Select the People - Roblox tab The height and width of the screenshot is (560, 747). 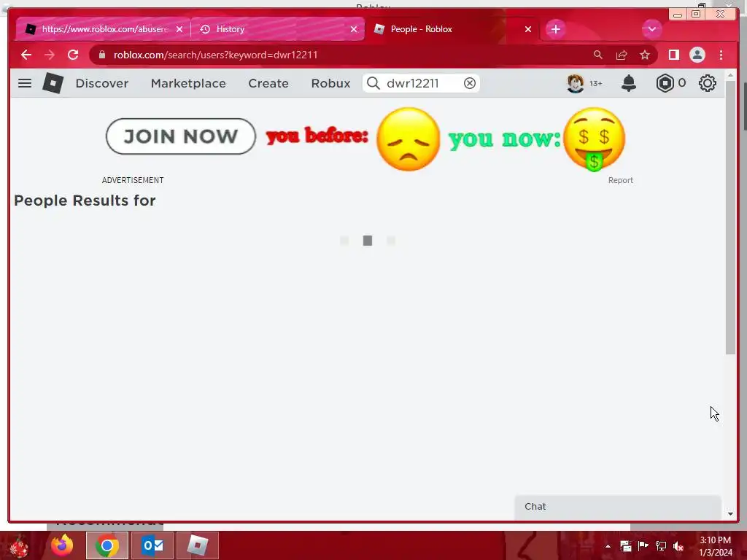[x=452, y=29]
